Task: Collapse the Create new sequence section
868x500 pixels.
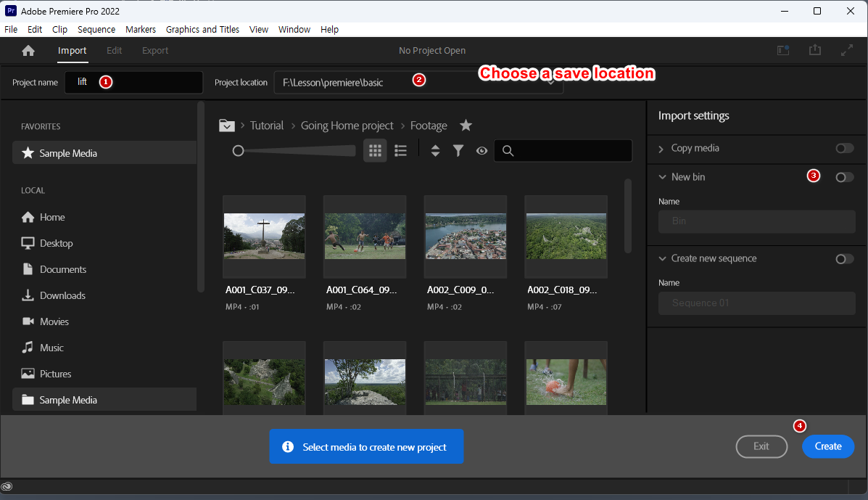Action: coord(662,259)
